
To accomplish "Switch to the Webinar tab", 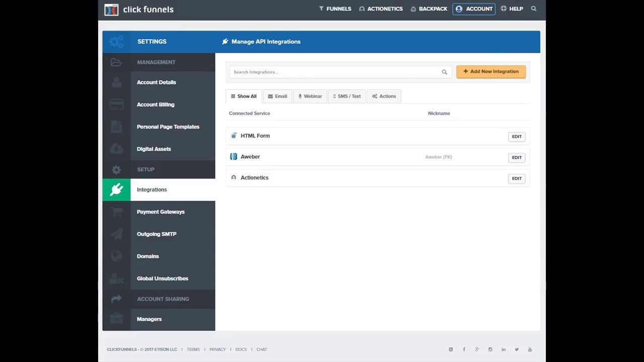I will click(310, 96).
